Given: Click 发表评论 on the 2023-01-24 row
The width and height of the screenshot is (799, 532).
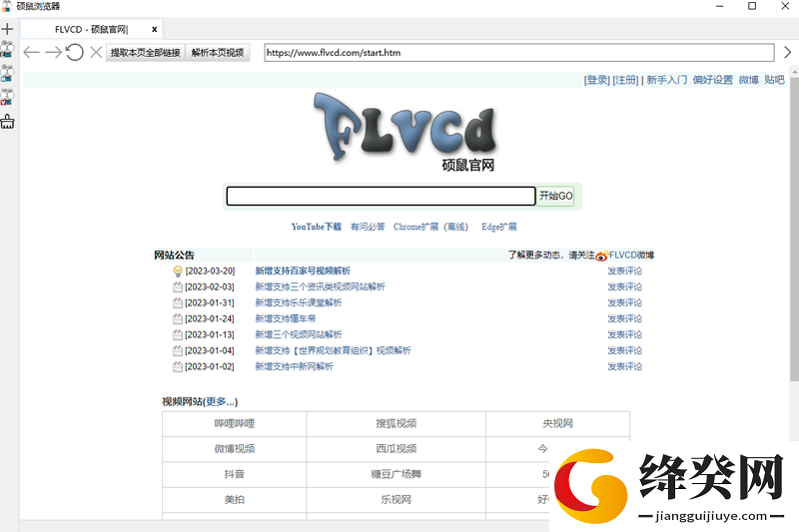Looking at the screenshot, I should 625,318.
